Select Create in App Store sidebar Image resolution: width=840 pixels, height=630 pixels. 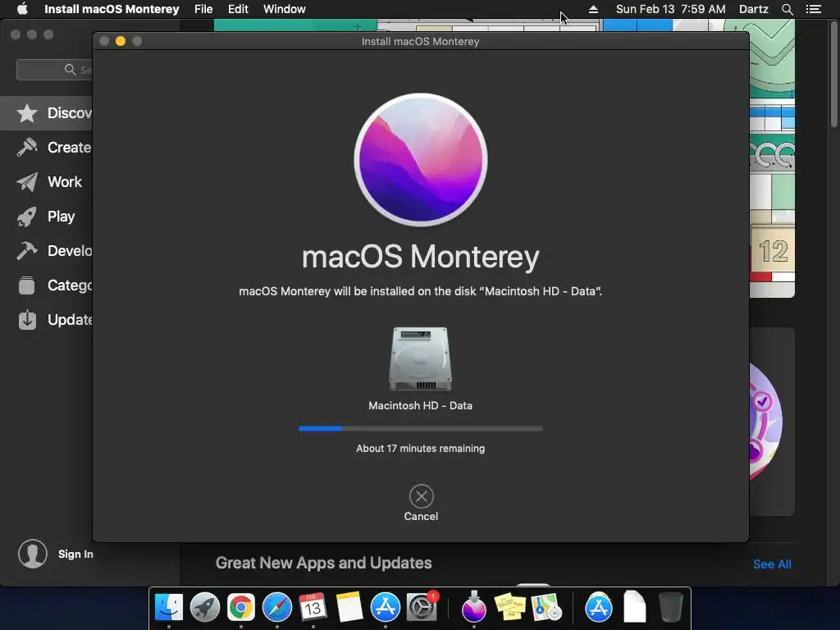[46, 148]
